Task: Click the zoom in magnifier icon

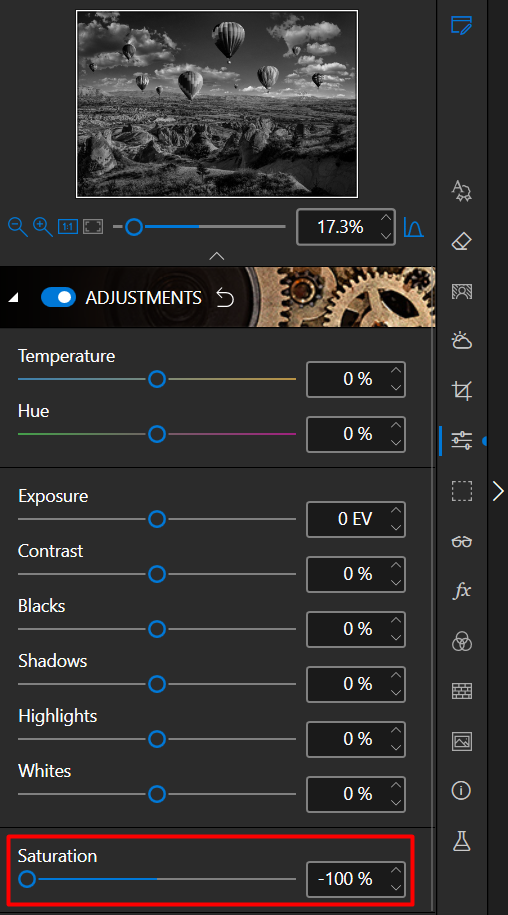Action: (43, 226)
